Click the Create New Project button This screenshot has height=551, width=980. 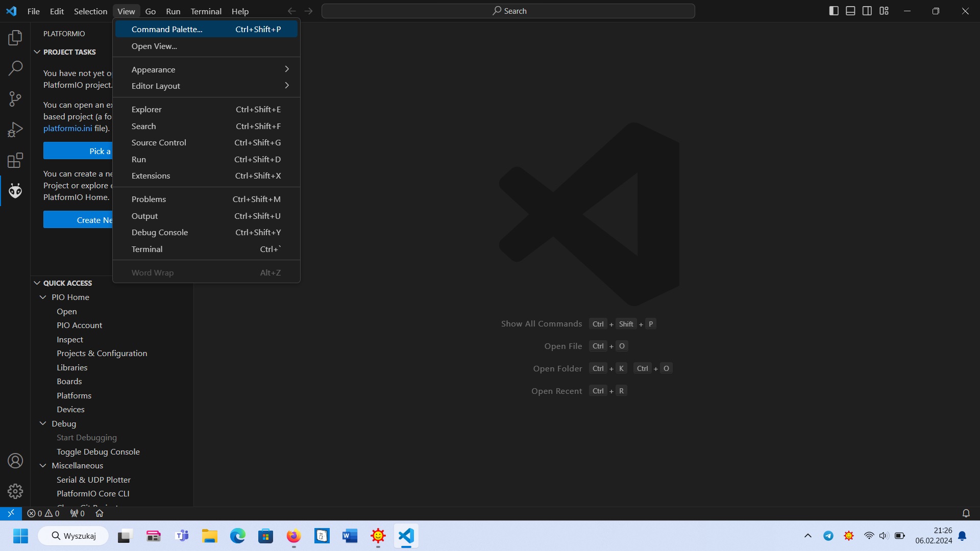click(78, 220)
